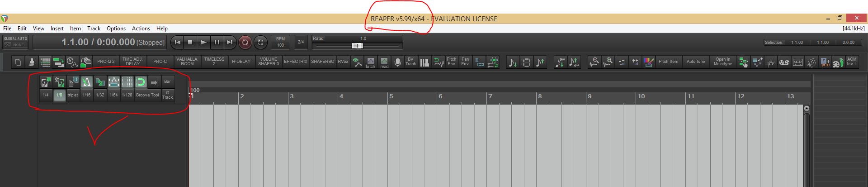The width and height of the screenshot is (868, 187).
Task: Insert PRO-Q 2 plugin button
Action: pos(106,62)
